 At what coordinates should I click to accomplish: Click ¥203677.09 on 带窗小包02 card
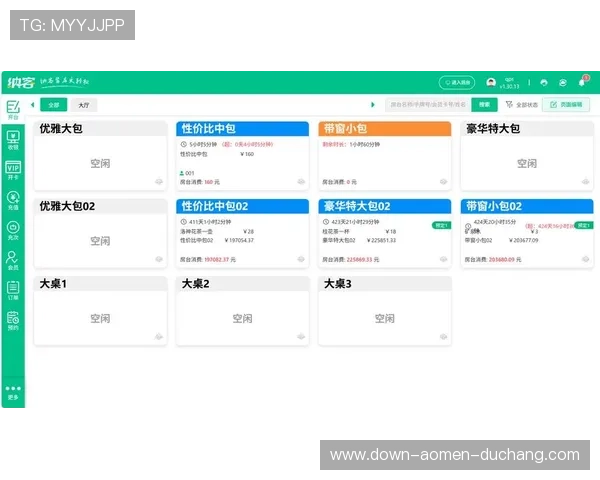523,240
